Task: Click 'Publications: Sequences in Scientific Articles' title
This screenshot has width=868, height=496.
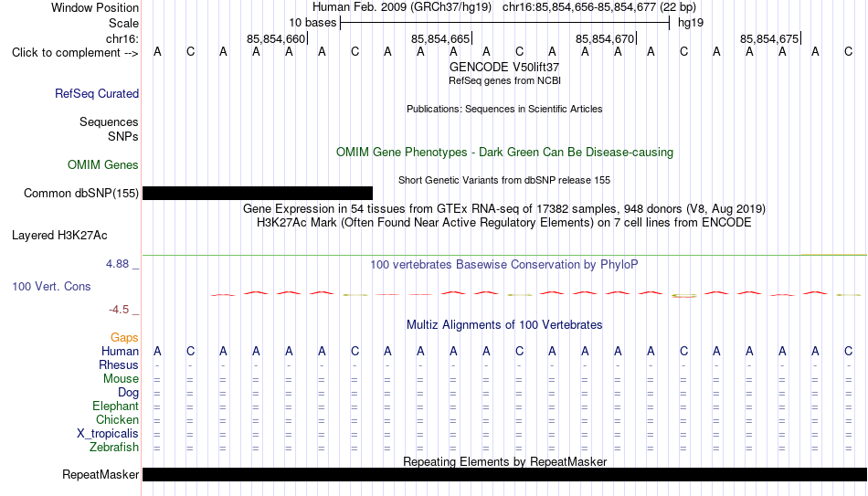Action: pos(504,109)
